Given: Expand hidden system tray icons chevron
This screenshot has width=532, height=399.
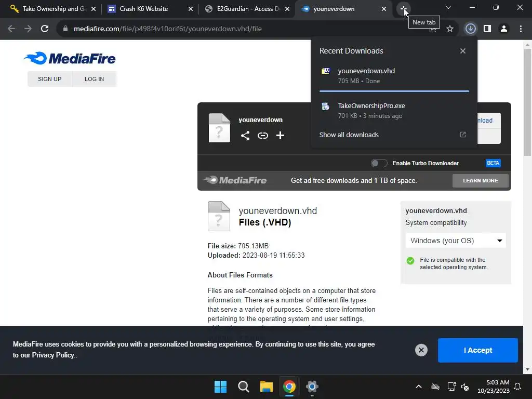Looking at the screenshot, I should 419,387.
